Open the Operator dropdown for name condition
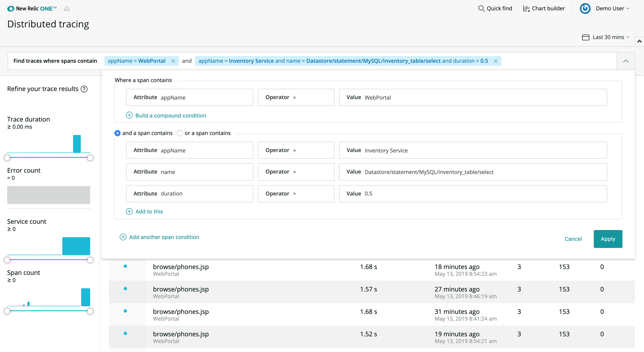The width and height of the screenshot is (644, 352). (x=296, y=172)
